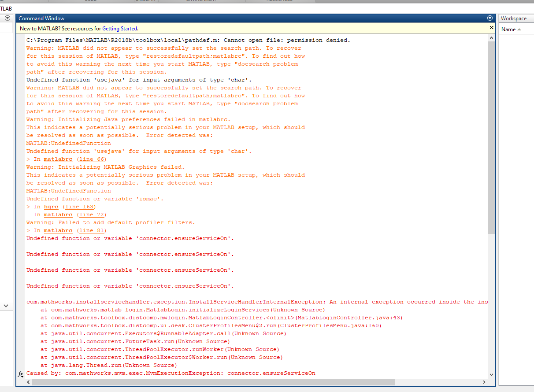Click the 'Initializing Java preferences failed' warning line

click(128, 119)
